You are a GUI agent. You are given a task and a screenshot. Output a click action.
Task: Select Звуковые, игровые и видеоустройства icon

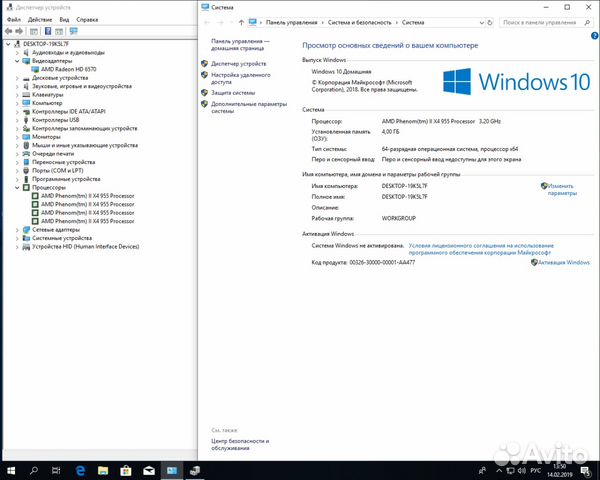pos(26,86)
